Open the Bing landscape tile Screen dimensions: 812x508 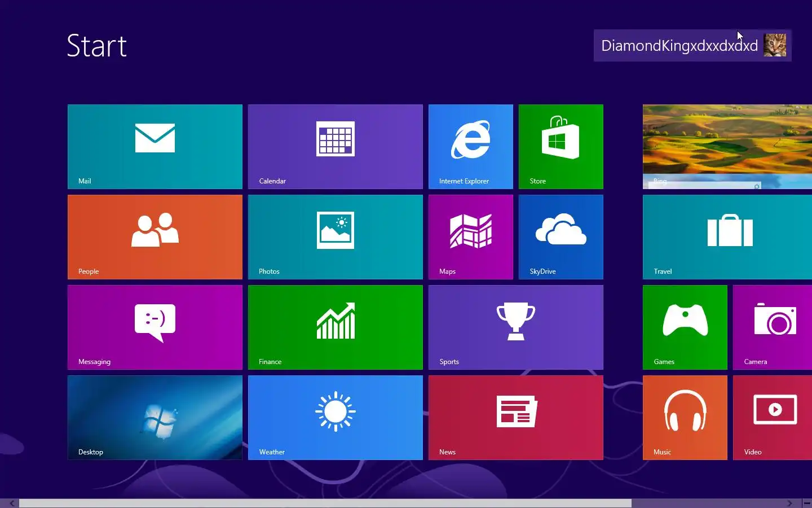tap(727, 147)
